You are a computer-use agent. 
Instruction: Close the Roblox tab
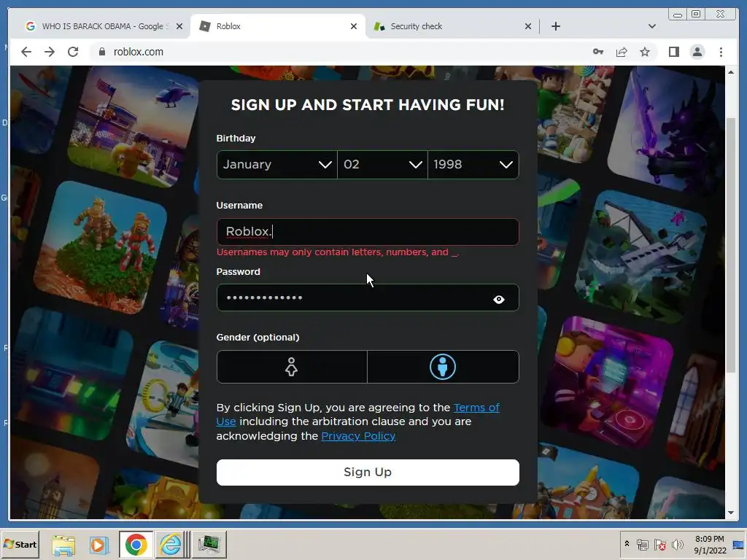(354, 26)
